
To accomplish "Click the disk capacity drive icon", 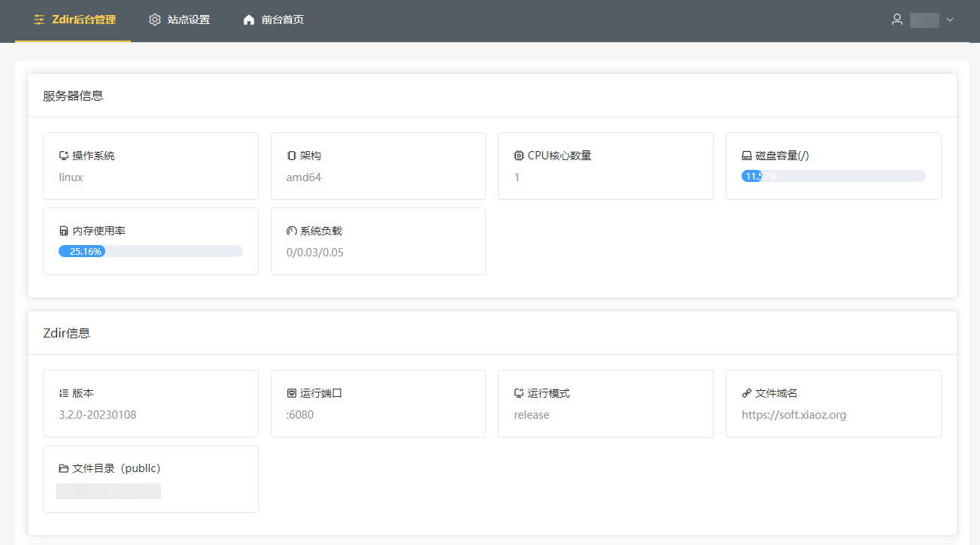I will tap(747, 156).
